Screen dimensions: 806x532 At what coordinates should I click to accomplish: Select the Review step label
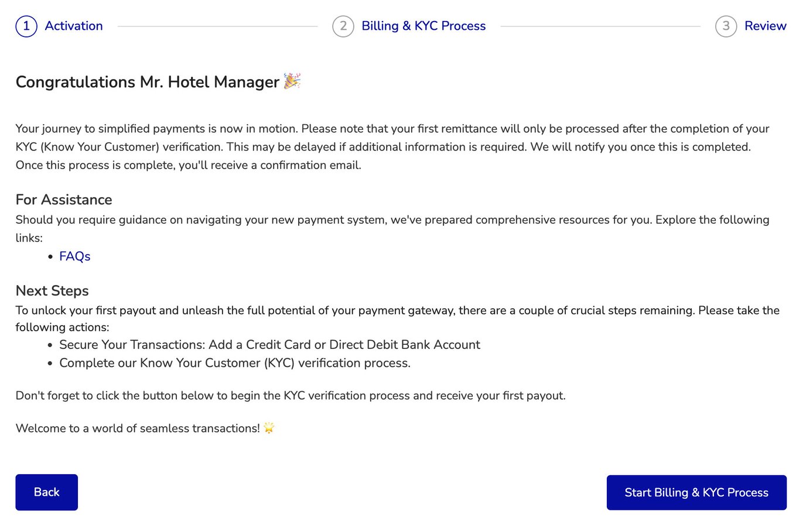pos(765,26)
